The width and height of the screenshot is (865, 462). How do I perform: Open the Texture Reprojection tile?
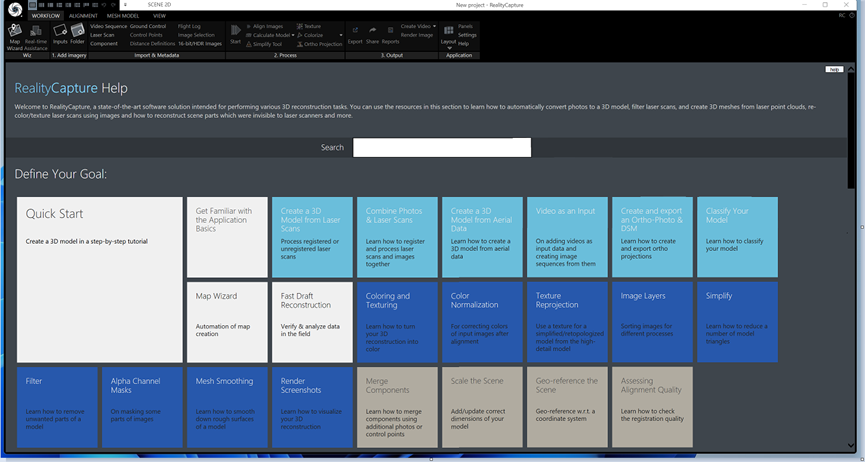[x=567, y=322]
